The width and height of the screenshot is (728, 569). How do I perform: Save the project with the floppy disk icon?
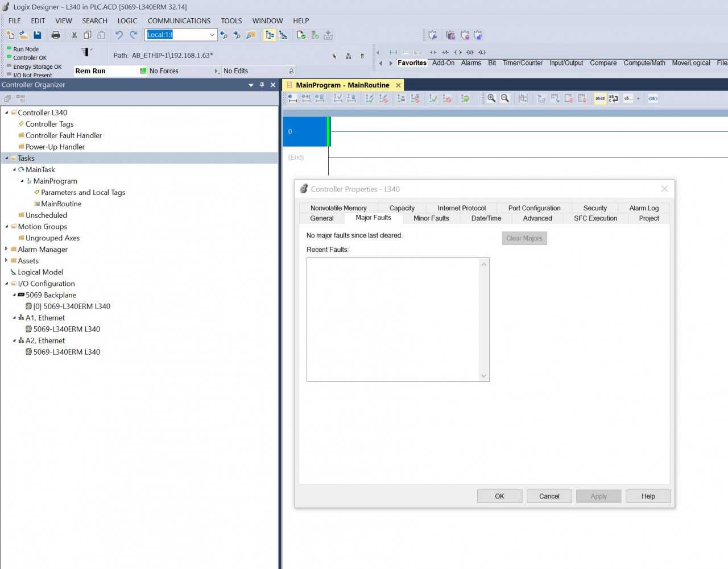(38, 35)
